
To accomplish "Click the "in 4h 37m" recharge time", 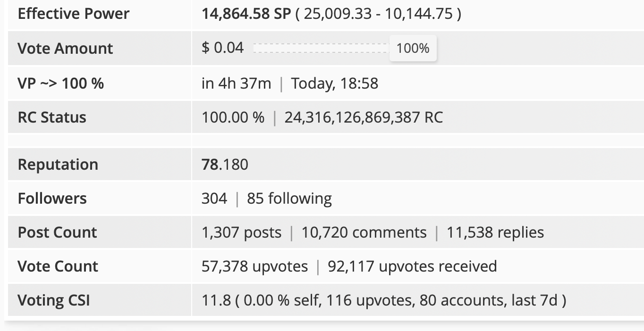I will point(237,83).
